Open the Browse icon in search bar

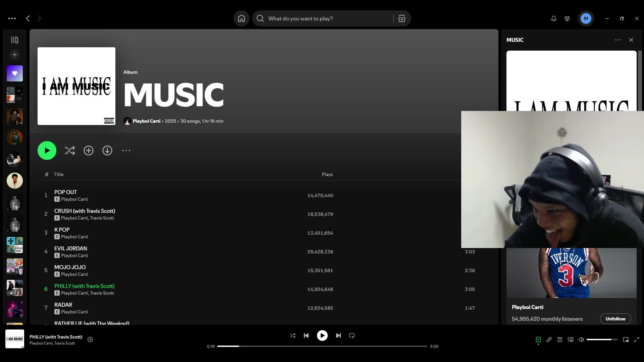(402, 18)
